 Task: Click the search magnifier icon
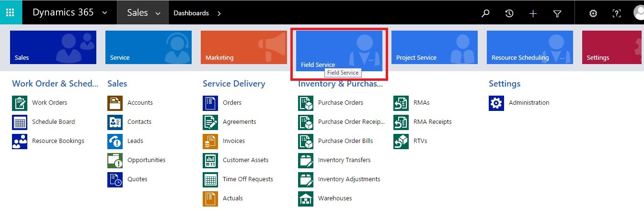pos(485,13)
